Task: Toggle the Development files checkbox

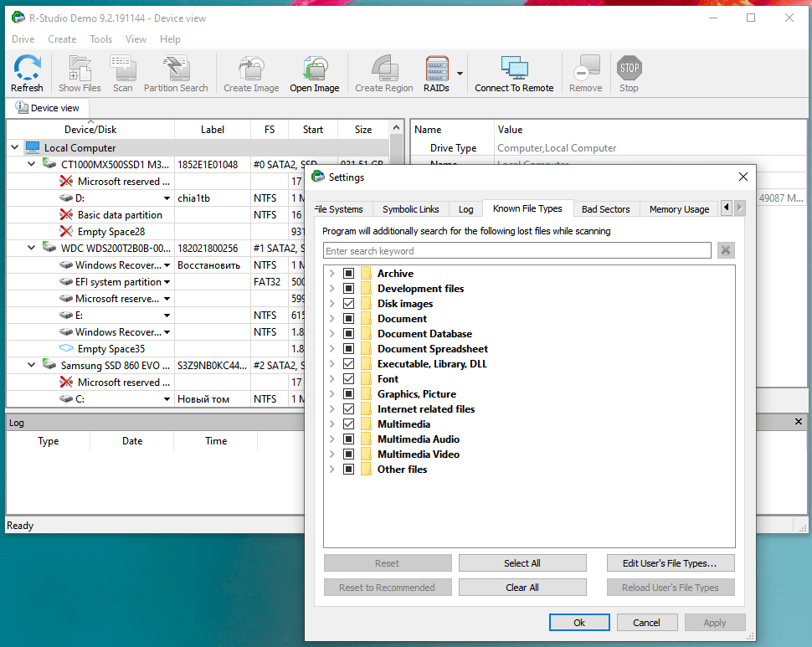Action: pos(348,288)
